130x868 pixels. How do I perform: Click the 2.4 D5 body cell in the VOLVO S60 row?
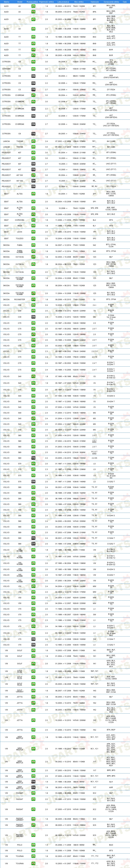pos(95,458)
